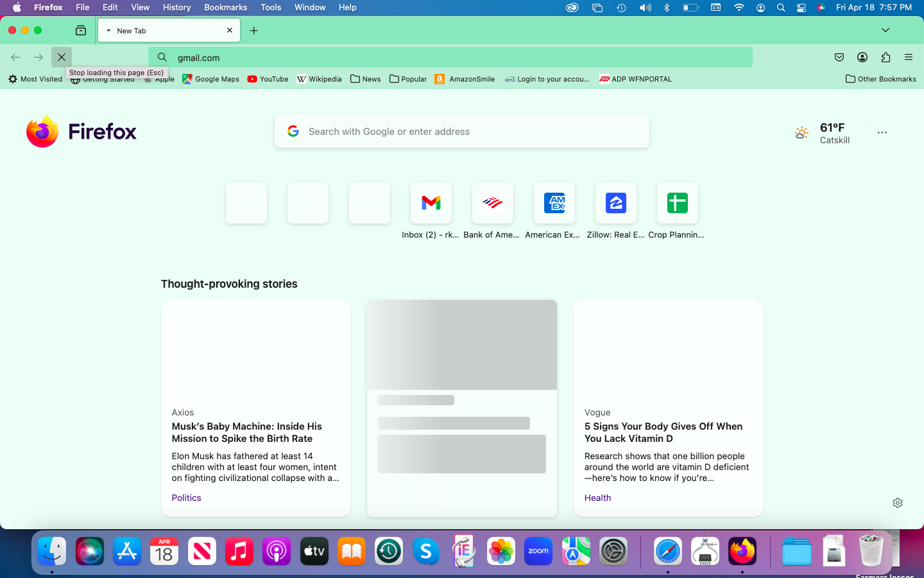Stop loading the page with X button
924x578 pixels.
[x=62, y=57]
